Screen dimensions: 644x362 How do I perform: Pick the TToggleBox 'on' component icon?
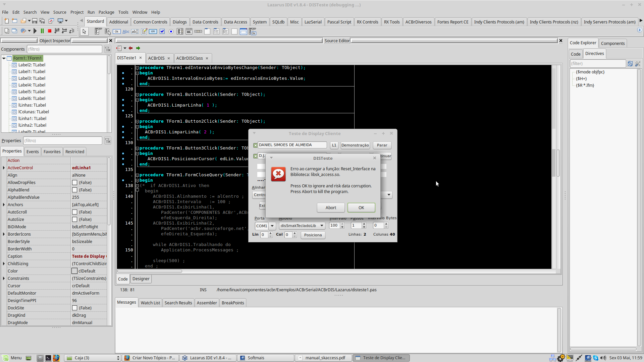(153, 32)
